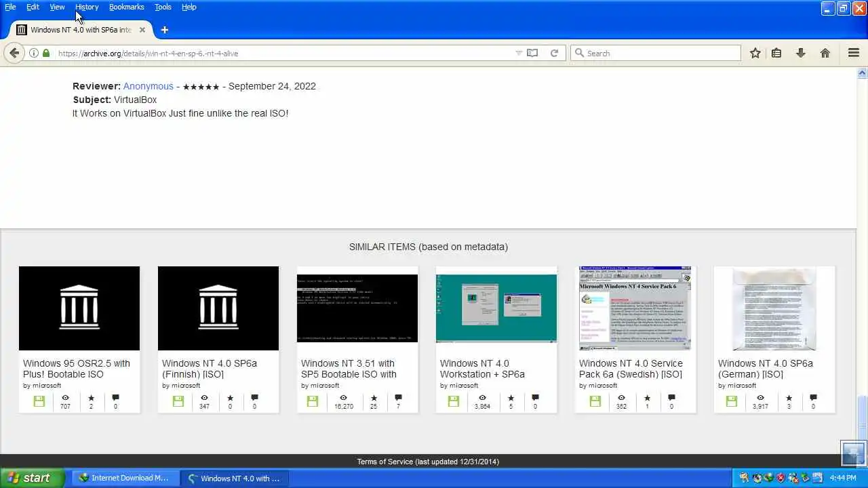Open the Help menu

[x=189, y=7]
